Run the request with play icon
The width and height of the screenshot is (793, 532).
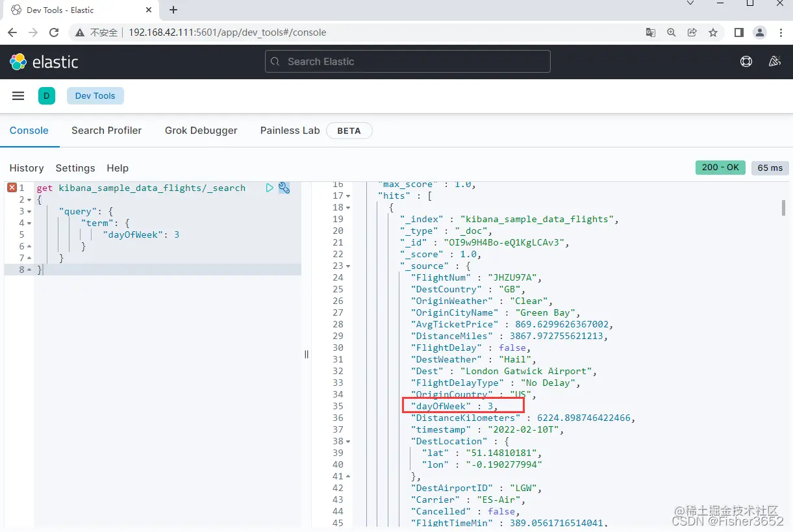pyautogui.click(x=270, y=188)
